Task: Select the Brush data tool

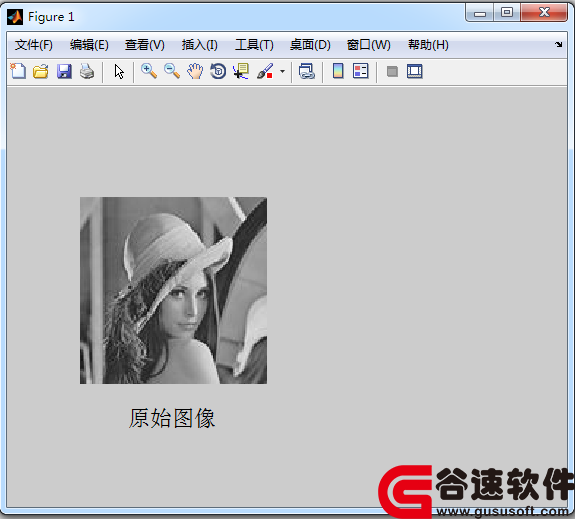Action: tap(265, 71)
